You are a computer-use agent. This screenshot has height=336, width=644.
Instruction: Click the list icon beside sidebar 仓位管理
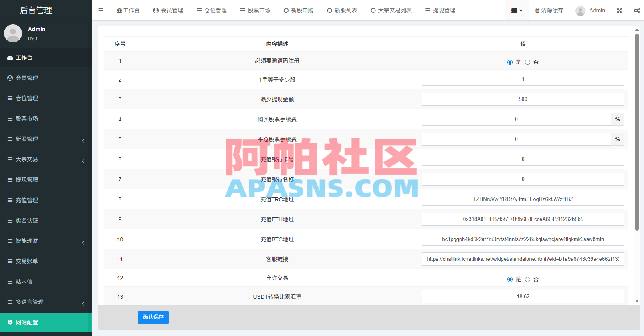pyautogui.click(x=10, y=98)
